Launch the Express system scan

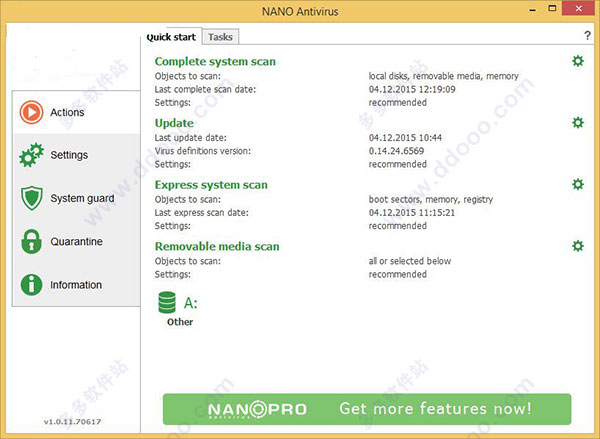click(211, 185)
